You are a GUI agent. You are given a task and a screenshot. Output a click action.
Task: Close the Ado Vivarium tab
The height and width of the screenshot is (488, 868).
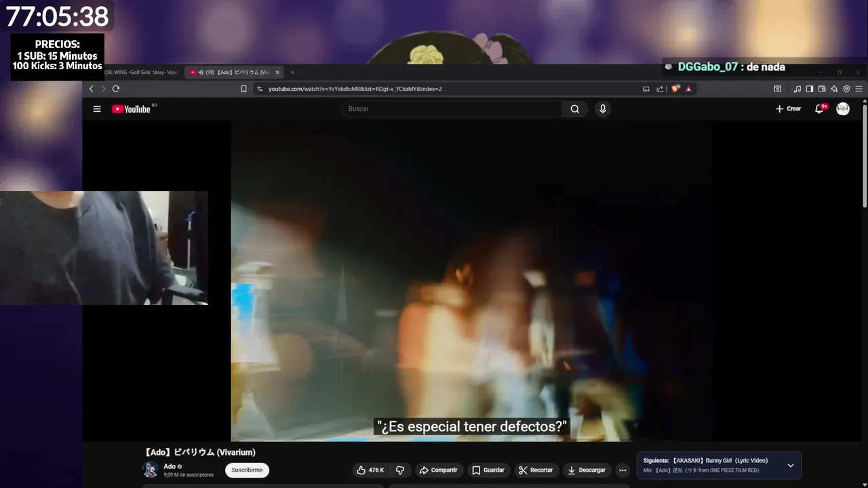(277, 73)
